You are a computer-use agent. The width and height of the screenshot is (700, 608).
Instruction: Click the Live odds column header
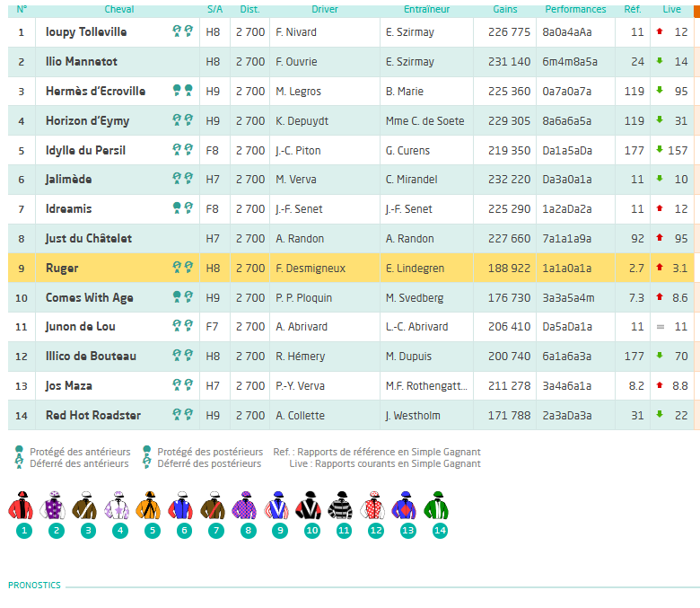(x=671, y=9)
